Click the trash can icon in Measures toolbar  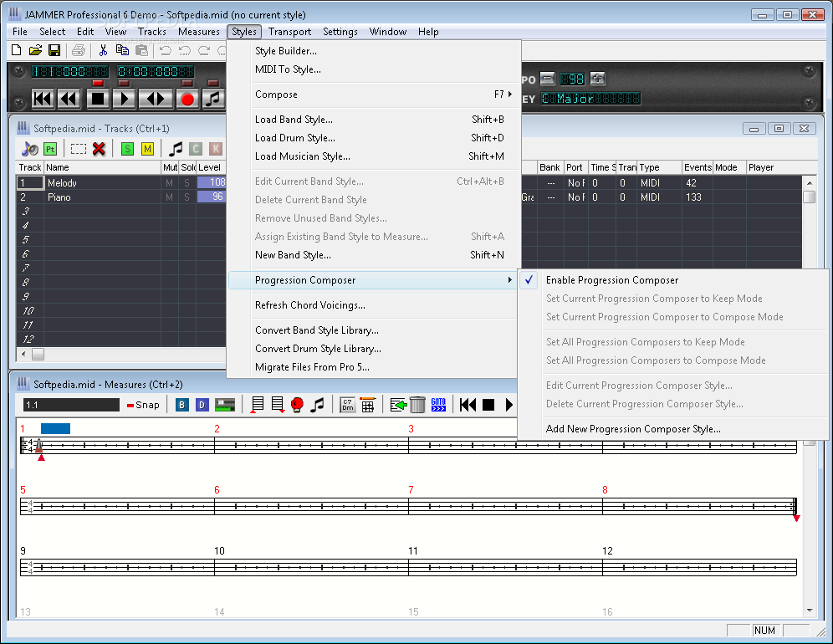(x=417, y=405)
